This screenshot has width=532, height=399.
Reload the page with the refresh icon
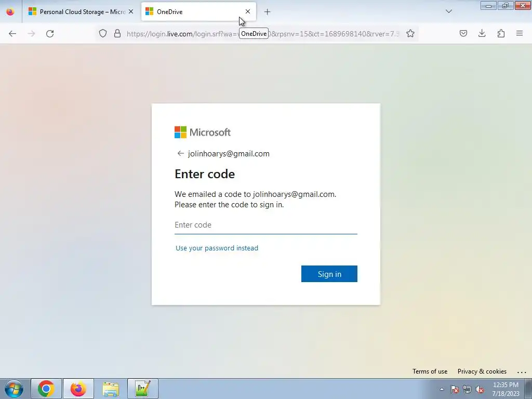tap(50, 34)
